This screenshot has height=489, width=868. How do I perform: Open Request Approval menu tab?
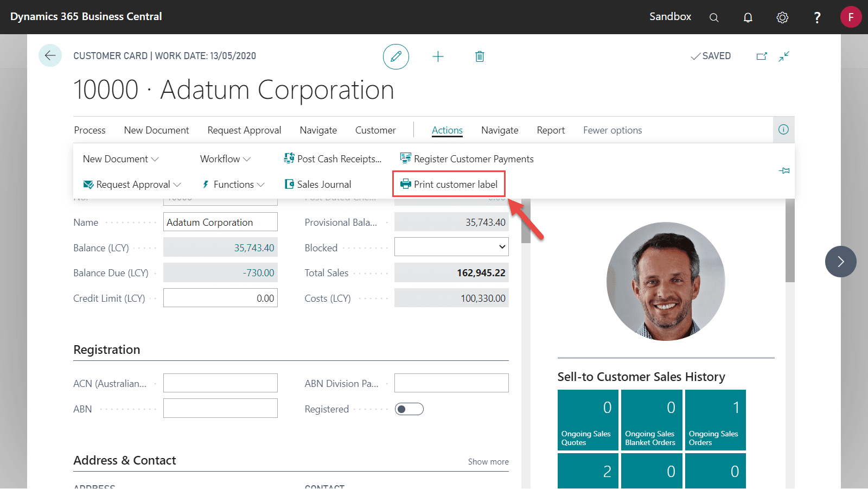(x=244, y=130)
